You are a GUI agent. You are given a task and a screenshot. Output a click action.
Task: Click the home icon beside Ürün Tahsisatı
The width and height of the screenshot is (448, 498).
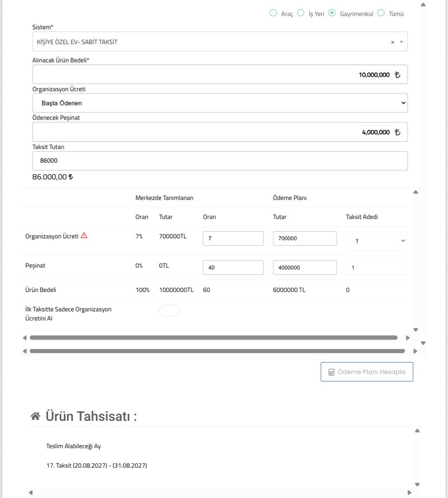[35, 416]
